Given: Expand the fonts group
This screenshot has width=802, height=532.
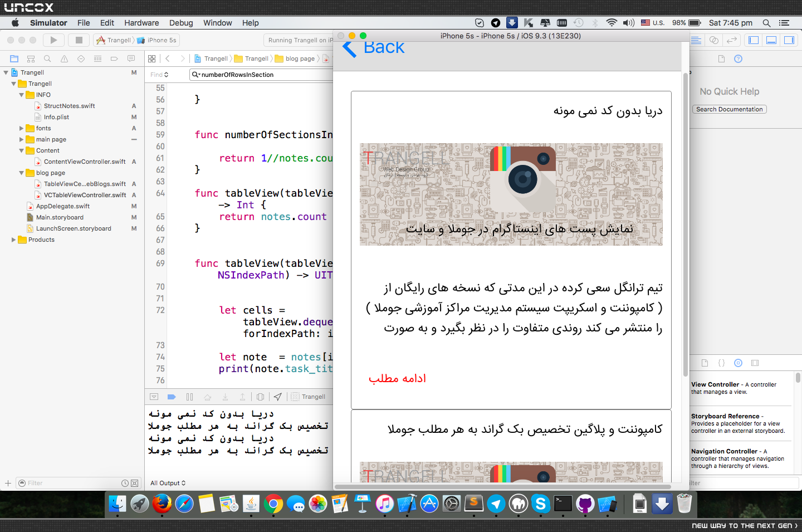Looking at the screenshot, I should coord(21,128).
